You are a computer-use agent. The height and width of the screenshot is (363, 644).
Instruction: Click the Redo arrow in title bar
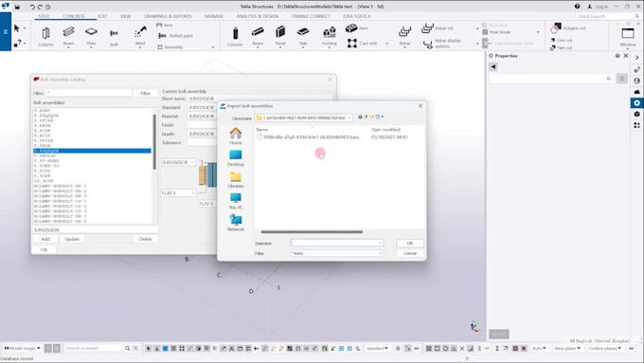pyautogui.click(x=40, y=7)
